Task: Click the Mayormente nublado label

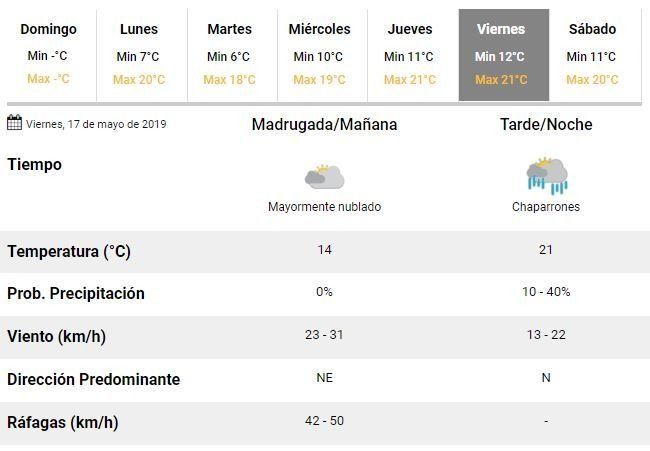Action: pyautogui.click(x=324, y=207)
